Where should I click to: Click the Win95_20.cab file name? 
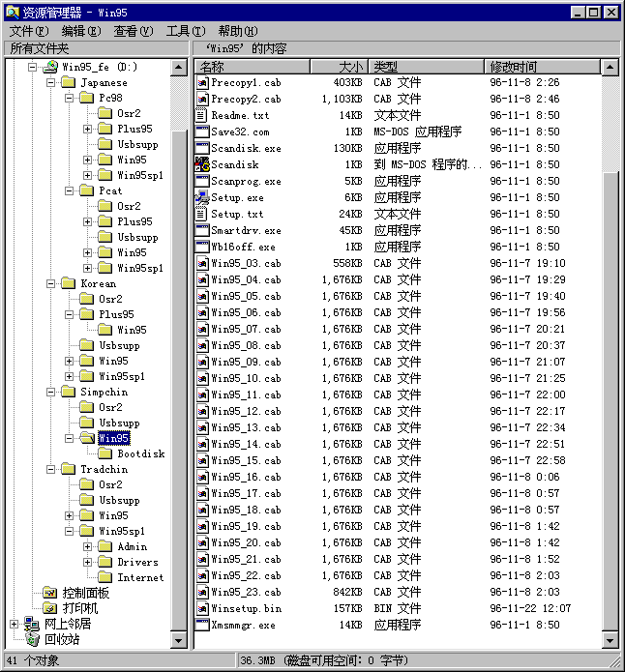(246, 542)
